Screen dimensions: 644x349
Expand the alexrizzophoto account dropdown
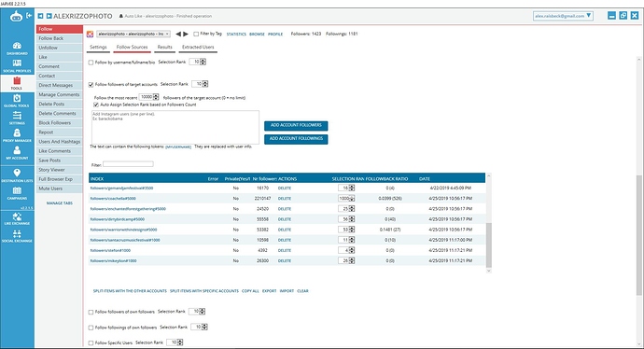(133, 35)
